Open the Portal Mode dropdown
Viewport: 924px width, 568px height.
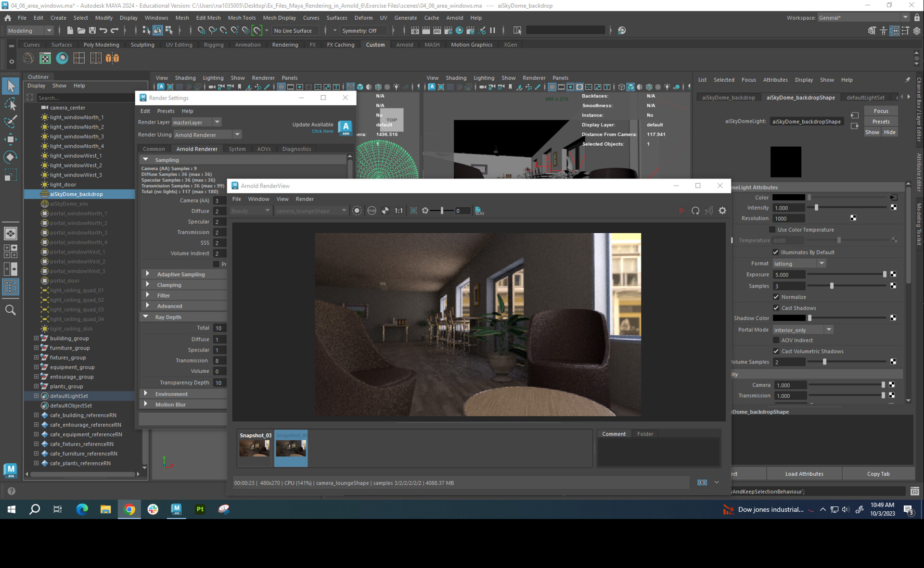point(829,329)
